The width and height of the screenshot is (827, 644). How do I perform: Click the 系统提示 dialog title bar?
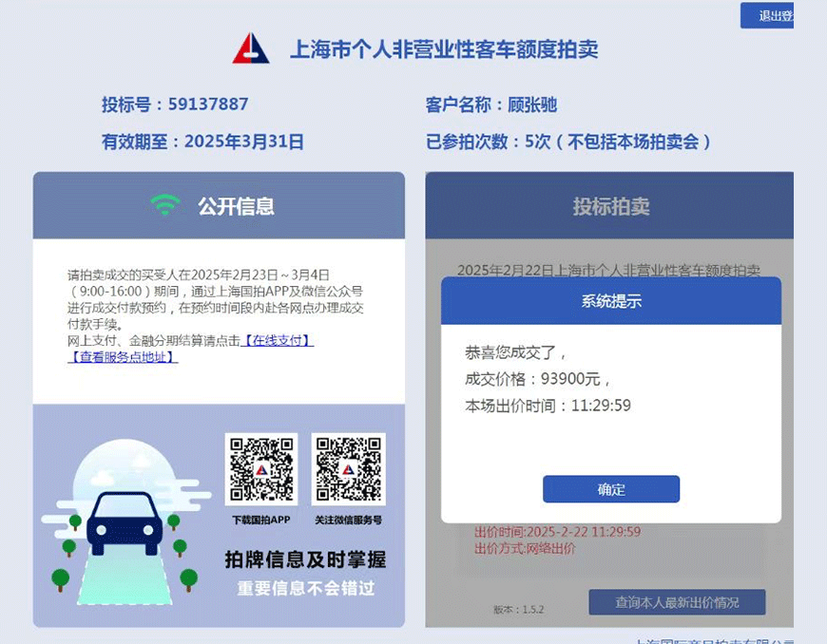point(611,301)
